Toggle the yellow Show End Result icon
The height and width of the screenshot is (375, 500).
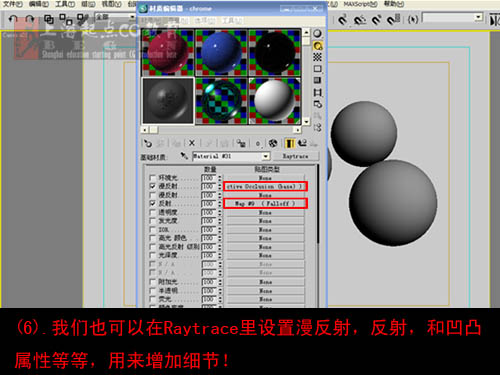pos(290,143)
